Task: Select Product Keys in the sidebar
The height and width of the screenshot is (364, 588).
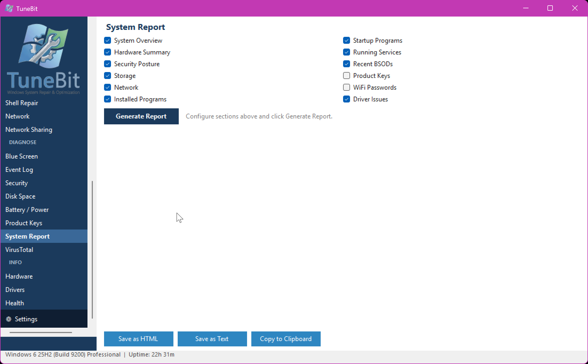Action: [x=44, y=223]
